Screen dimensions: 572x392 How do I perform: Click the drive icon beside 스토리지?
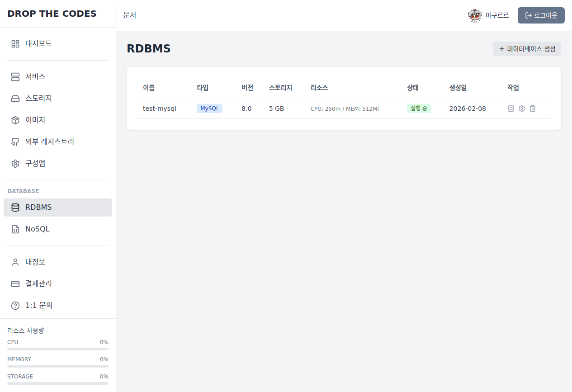15,98
